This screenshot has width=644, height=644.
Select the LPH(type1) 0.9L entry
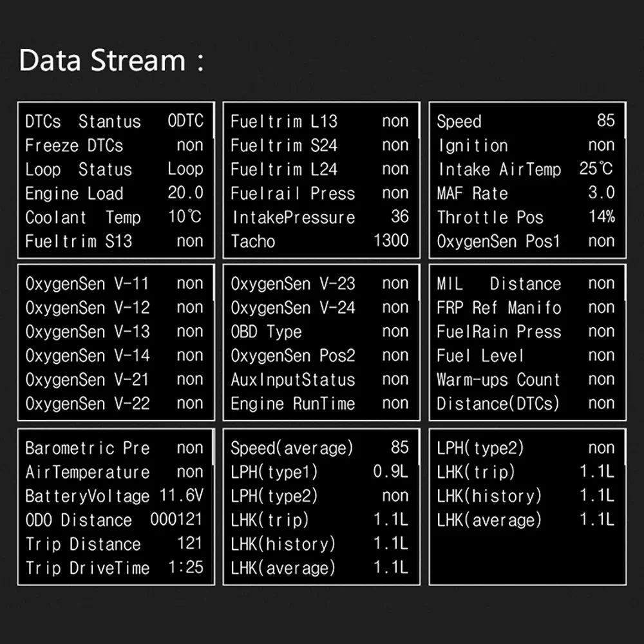click(319, 472)
